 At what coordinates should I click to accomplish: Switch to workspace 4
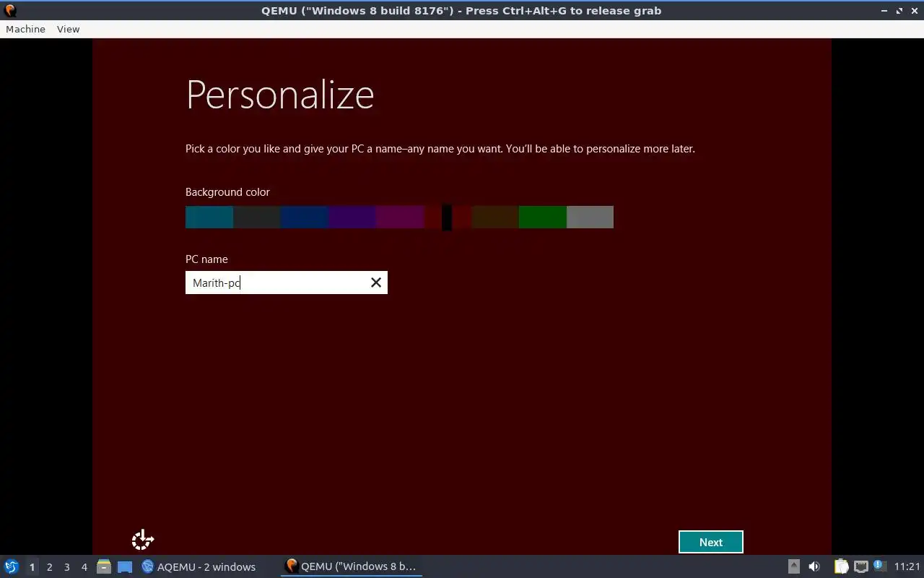pos(84,566)
